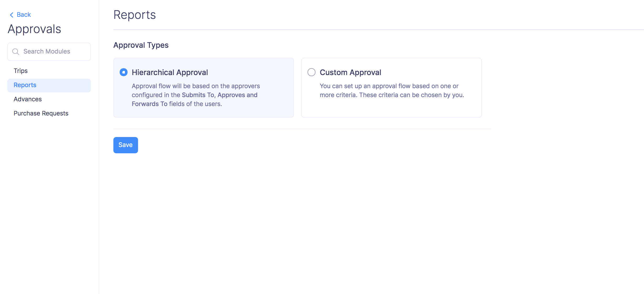
Task: Open the Trips module
Action: 20,71
